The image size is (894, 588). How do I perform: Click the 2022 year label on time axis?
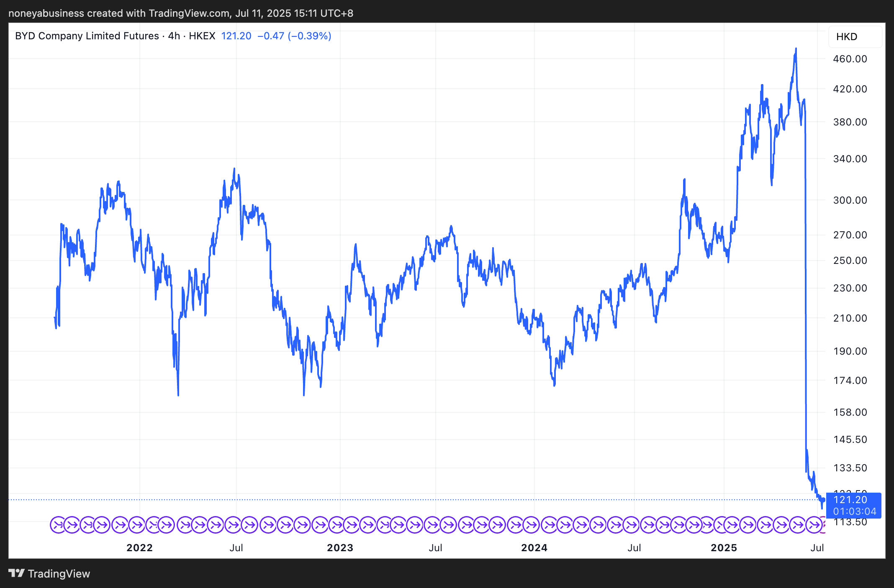point(140,548)
